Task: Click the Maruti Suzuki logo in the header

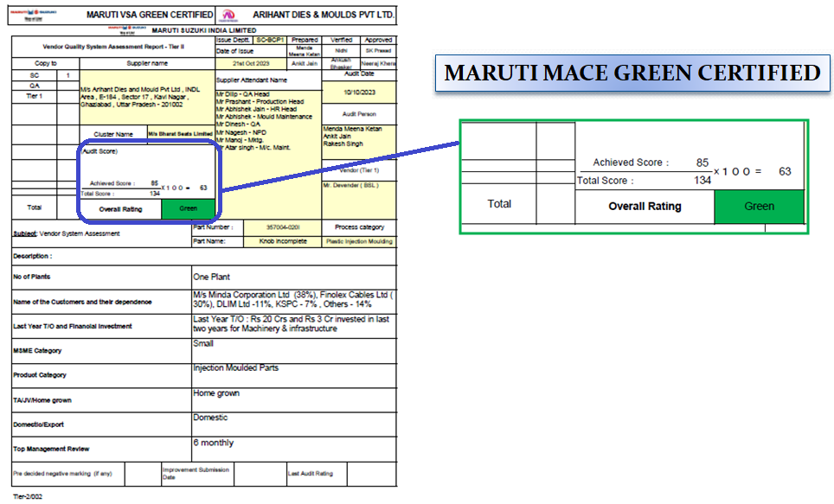Action: (x=34, y=15)
